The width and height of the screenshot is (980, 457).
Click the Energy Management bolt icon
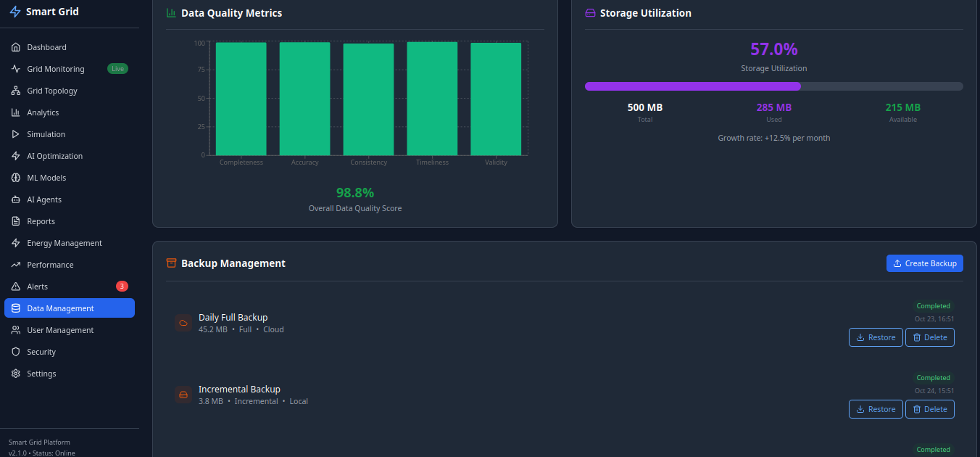tap(16, 243)
